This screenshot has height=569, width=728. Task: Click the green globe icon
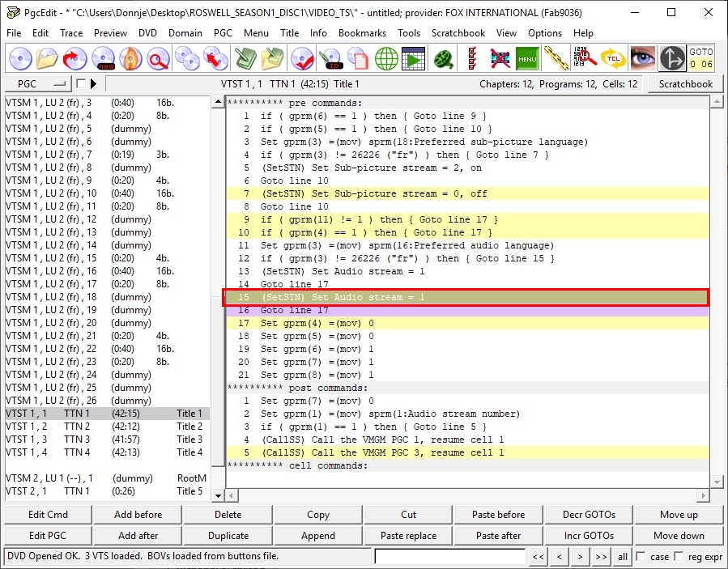click(386, 58)
